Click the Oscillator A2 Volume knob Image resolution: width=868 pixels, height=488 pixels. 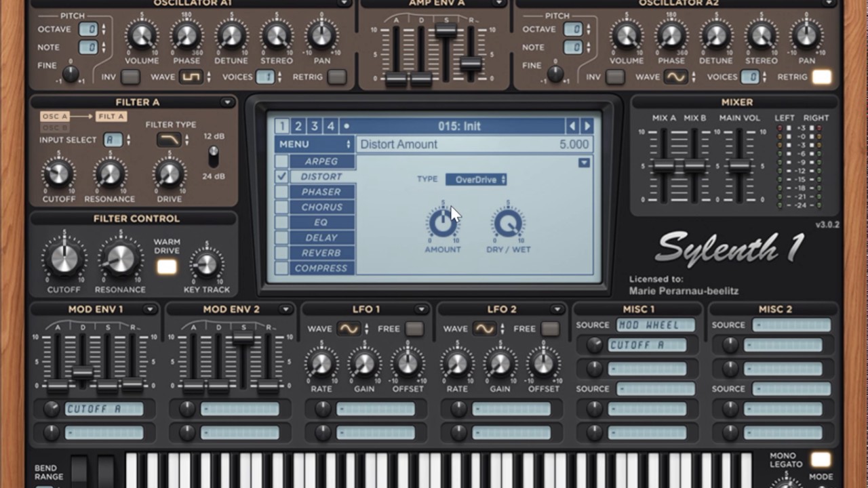[626, 35]
